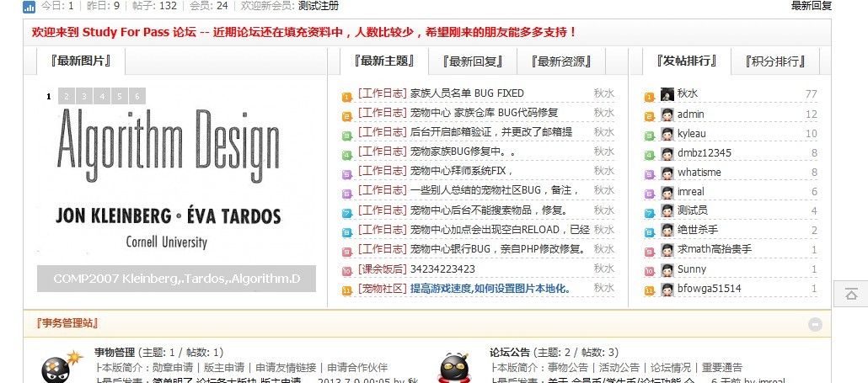Open user imreal in post ranking
This screenshot has height=383, width=868.
pos(692,192)
